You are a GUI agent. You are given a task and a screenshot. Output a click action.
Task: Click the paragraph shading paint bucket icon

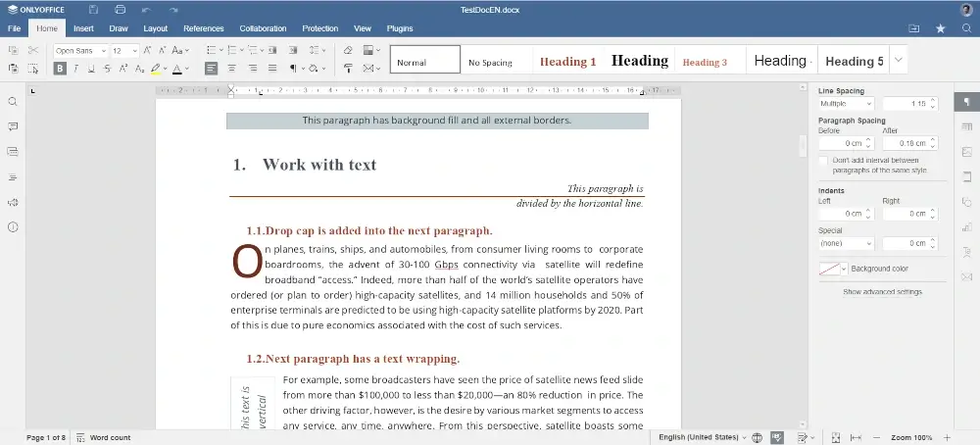coord(314,69)
